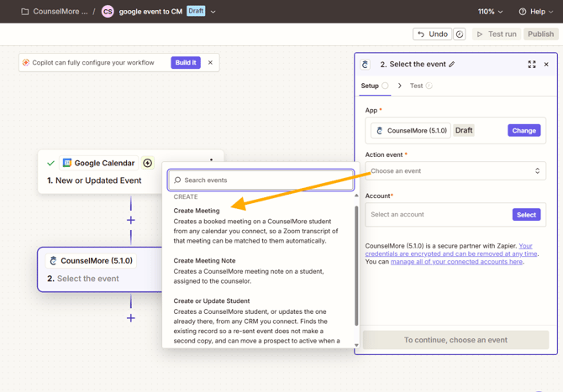
Task: Click To continue, choose an event button
Action: (x=455, y=340)
